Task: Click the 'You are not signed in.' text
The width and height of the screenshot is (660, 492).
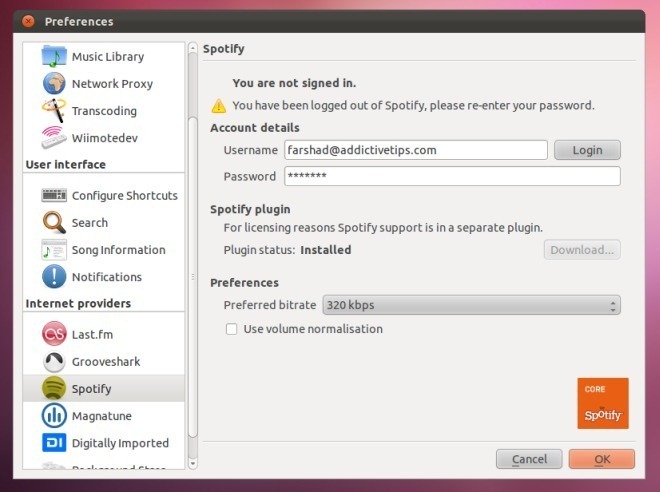Action: coord(294,83)
